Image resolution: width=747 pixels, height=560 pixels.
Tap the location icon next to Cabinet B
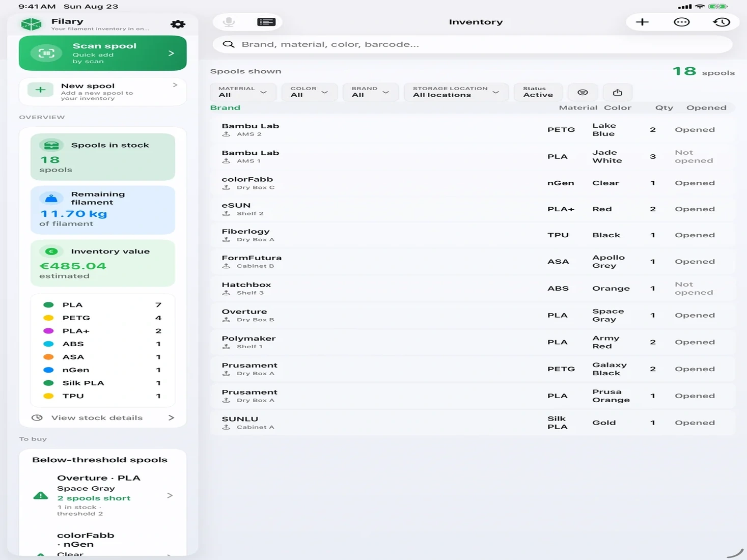pyautogui.click(x=227, y=266)
